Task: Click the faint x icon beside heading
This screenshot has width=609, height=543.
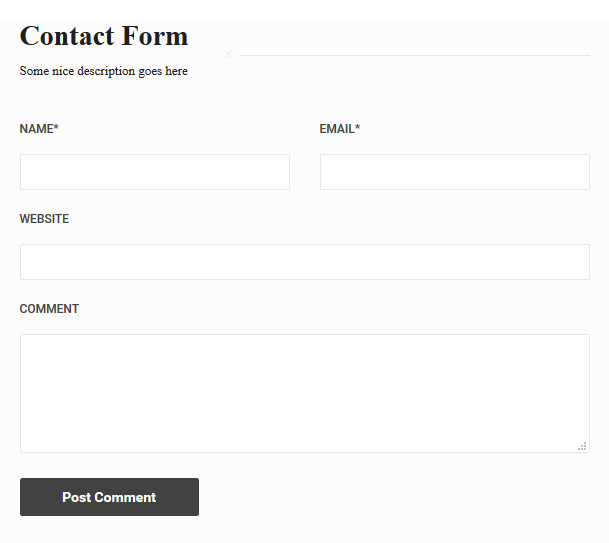Action: pos(228,54)
